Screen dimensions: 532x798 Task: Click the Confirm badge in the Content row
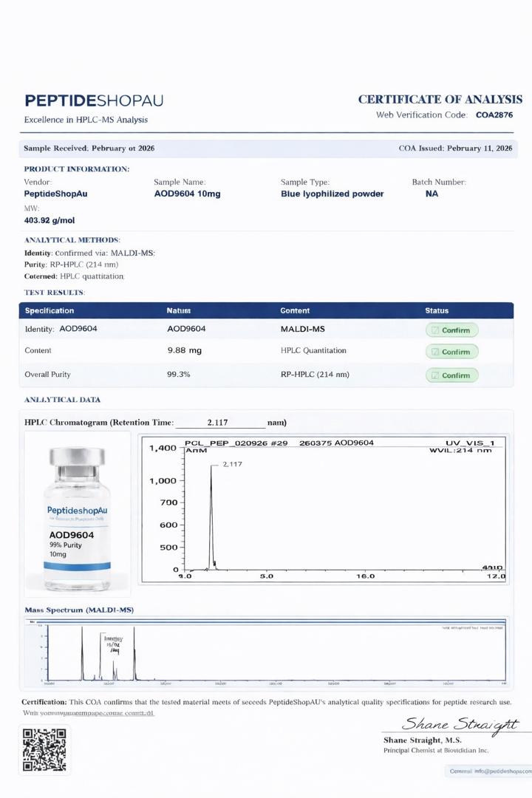click(x=451, y=352)
